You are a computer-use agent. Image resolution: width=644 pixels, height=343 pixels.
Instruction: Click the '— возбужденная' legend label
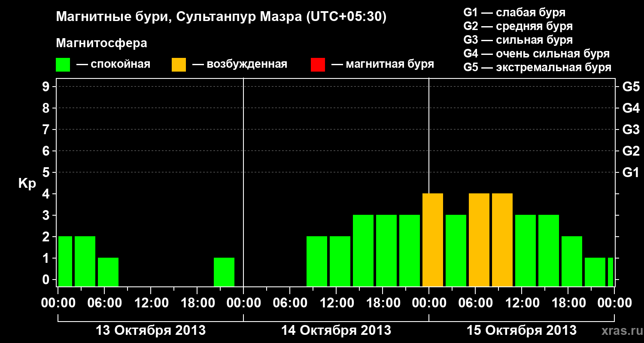240,65
